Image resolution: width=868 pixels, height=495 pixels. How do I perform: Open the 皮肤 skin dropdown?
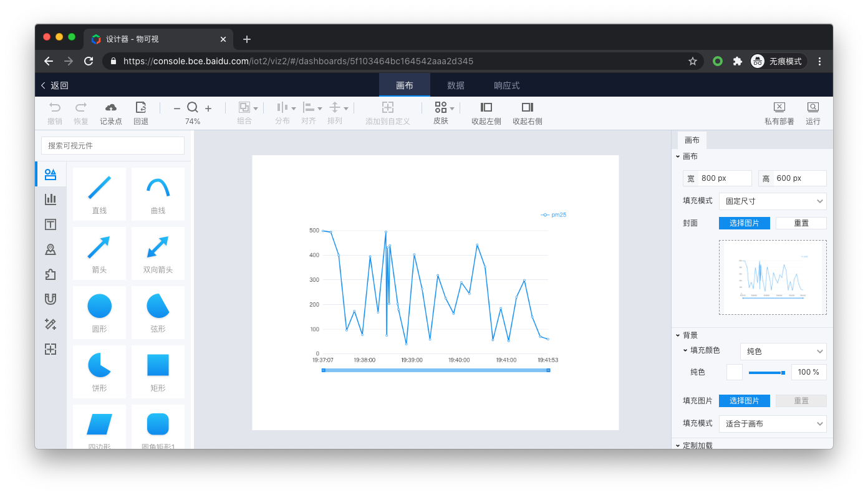click(x=452, y=108)
